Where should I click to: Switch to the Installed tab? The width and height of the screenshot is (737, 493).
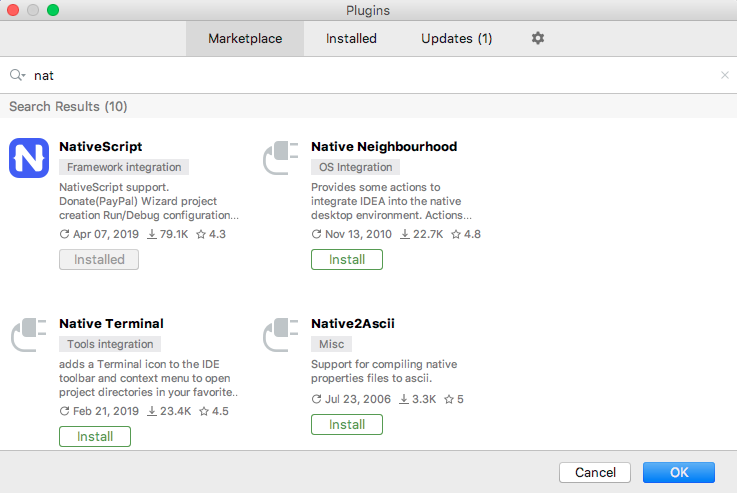click(351, 39)
